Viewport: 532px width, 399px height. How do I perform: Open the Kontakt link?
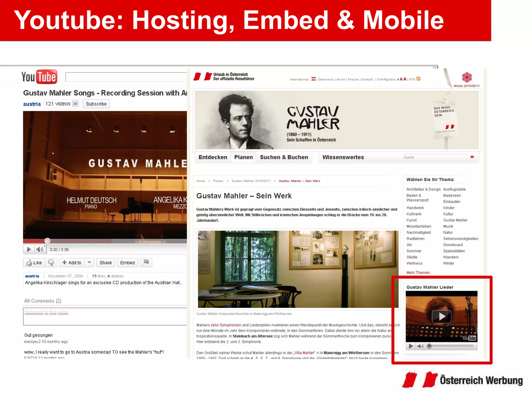(367, 79)
